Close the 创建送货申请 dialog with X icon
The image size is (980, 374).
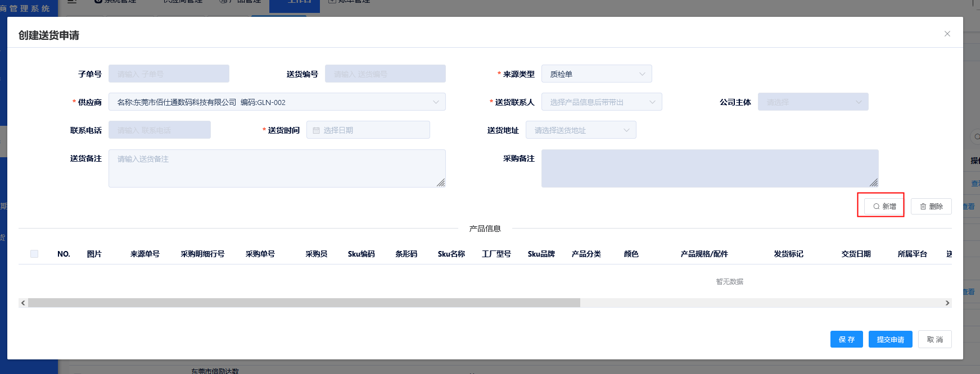point(947,34)
